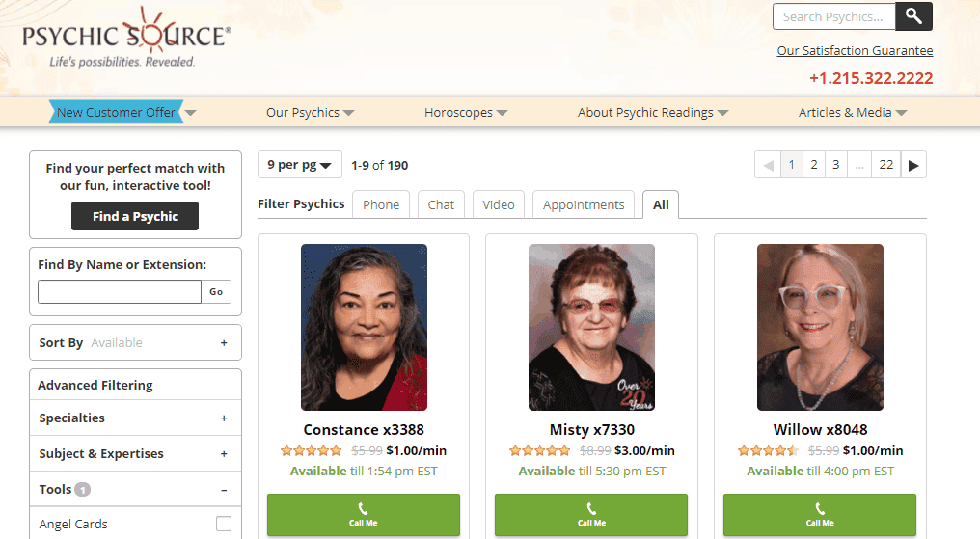Open the Horoscopes menu
The width and height of the screenshot is (980, 539).
coord(466,113)
